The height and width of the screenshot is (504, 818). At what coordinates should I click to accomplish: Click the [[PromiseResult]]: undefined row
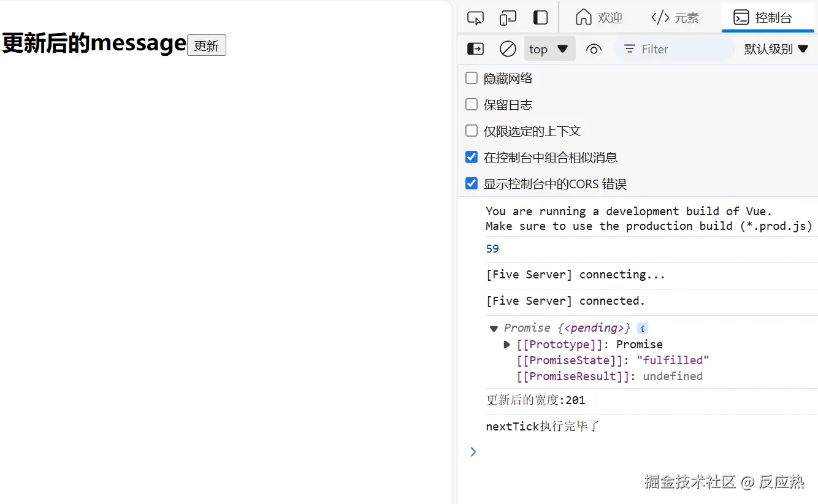(610, 376)
